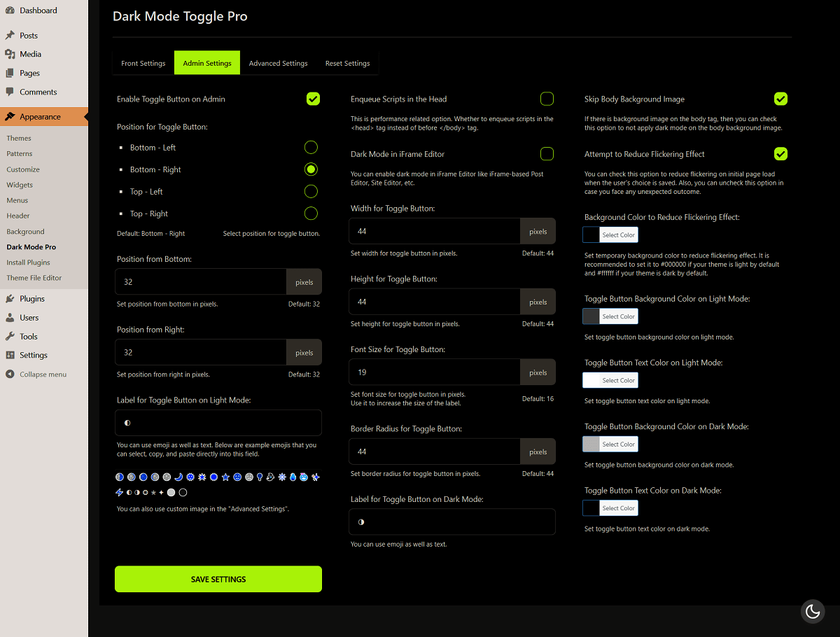Focus the Label for Toggle Button on Dark Mode field
The width and height of the screenshot is (840, 637).
[452, 521]
